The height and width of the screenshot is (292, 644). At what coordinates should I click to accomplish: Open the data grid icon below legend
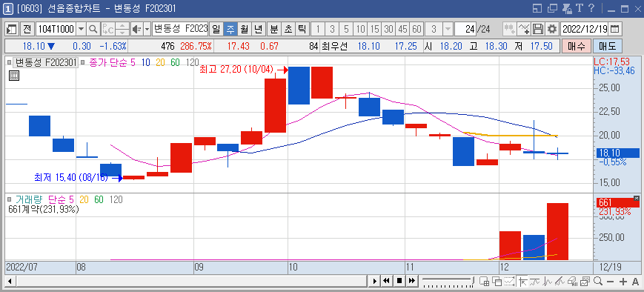(13, 76)
